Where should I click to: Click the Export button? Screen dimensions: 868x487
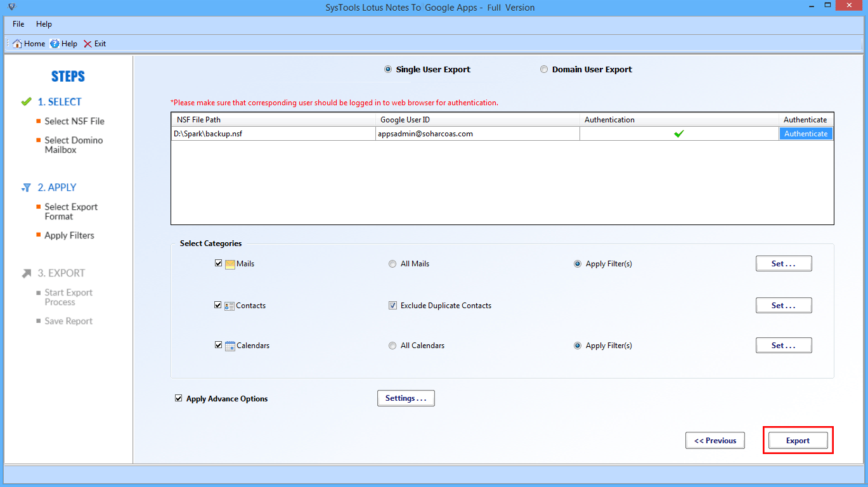point(798,441)
